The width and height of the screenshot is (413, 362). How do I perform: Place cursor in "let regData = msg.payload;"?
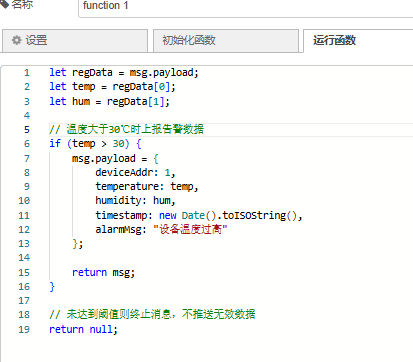[x=124, y=72]
